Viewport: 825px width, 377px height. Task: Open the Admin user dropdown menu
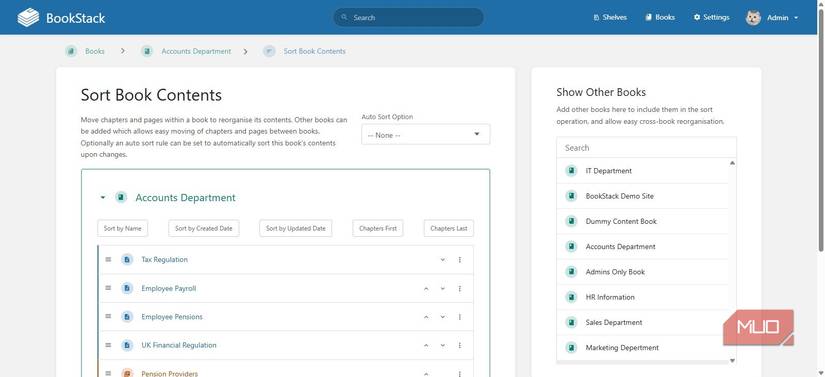click(772, 17)
